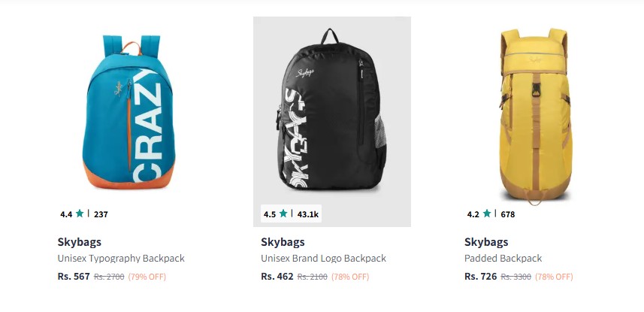The width and height of the screenshot is (644, 312).
Task: Open the 43.1k ratings count
Action: [x=308, y=214]
